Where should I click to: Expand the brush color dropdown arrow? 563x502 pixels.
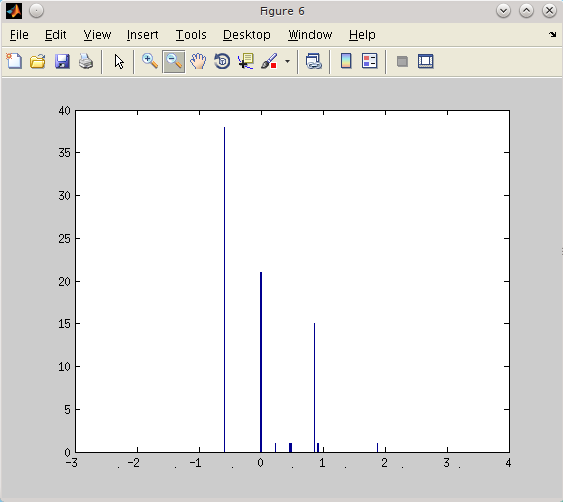click(287, 61)
